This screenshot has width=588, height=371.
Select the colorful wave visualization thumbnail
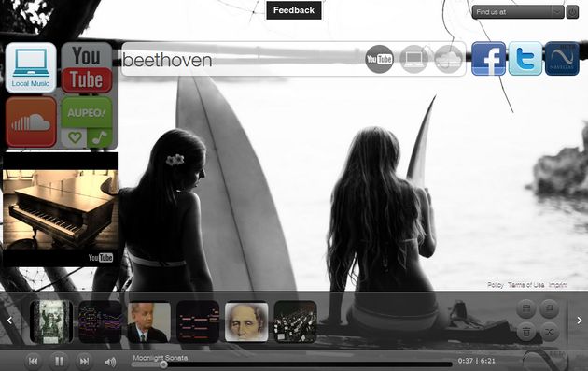(100, 321)
